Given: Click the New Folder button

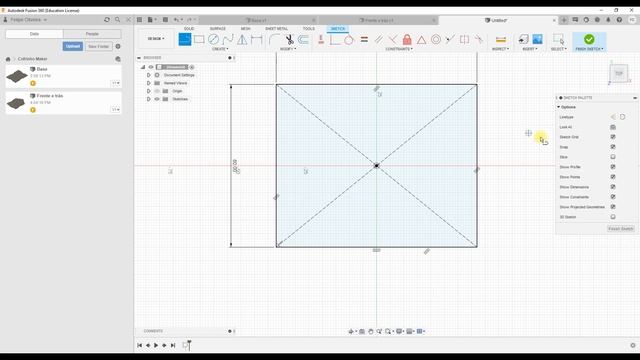Looking at the screenshot, I should 98,47.
